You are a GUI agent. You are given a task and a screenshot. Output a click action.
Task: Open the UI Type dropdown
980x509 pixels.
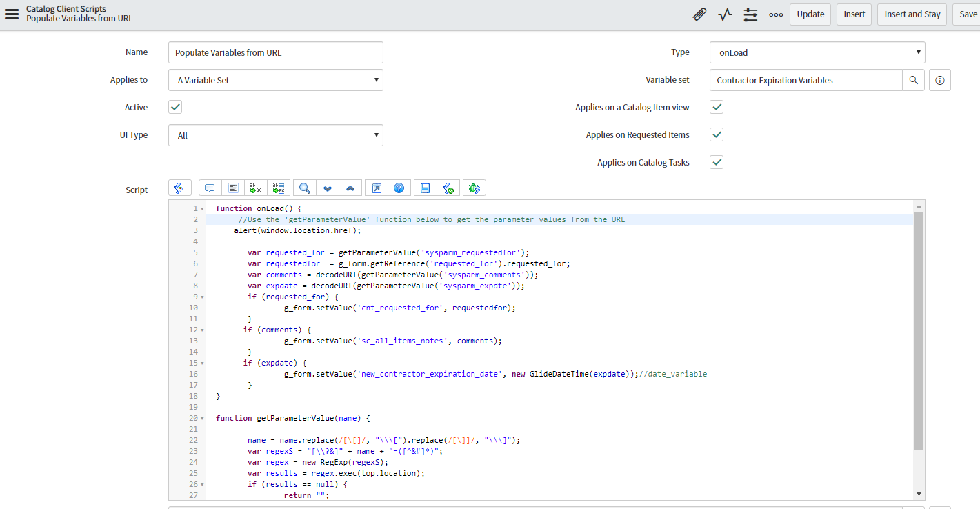275,134
